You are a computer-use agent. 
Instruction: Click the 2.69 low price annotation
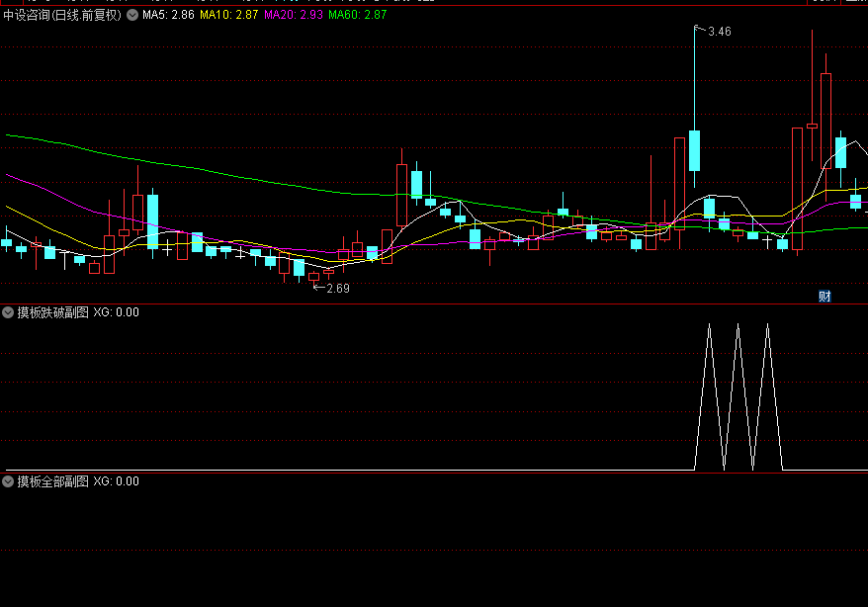point(338,289)
